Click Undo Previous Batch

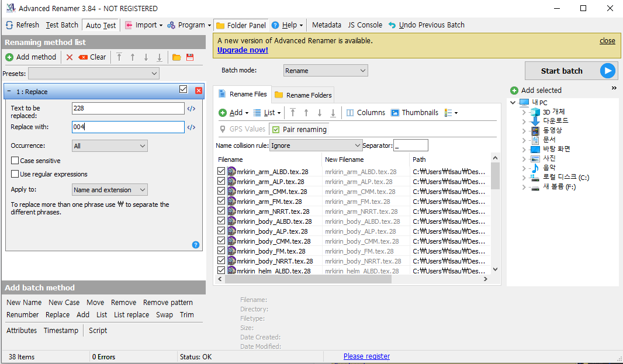point(426,25)
